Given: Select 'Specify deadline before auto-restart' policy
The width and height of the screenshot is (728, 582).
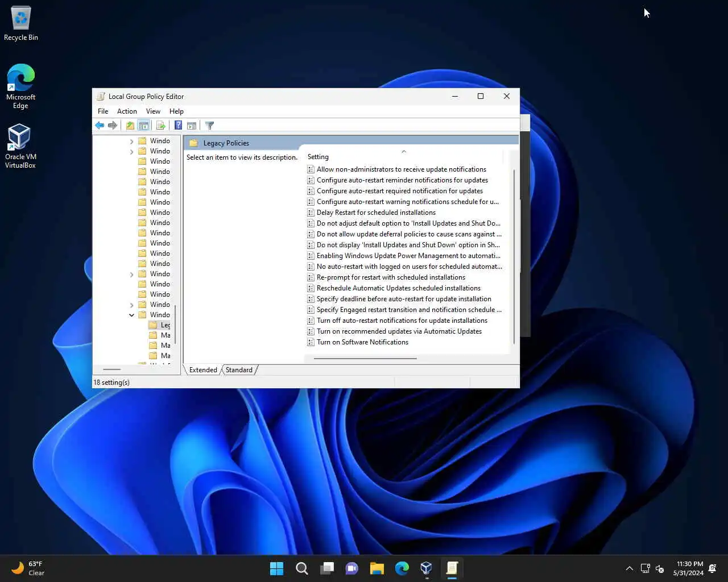Looking at the screenshot, I should pyautogui.click(x=399, y=299).
